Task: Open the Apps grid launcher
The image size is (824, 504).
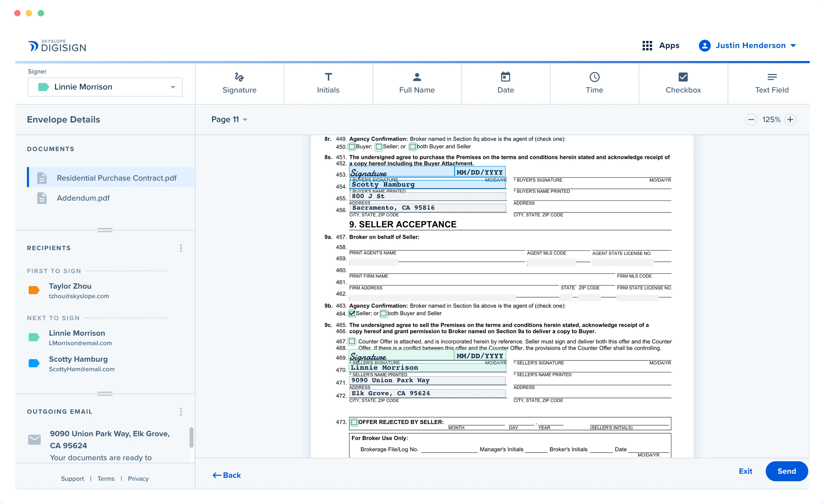Action: [x=660, y=45]
